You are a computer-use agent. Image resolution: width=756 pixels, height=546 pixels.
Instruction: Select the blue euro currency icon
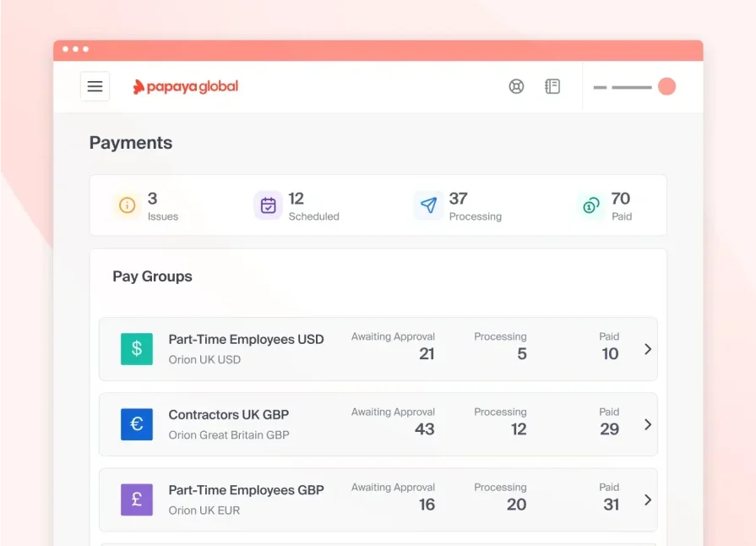pos(137,424)
